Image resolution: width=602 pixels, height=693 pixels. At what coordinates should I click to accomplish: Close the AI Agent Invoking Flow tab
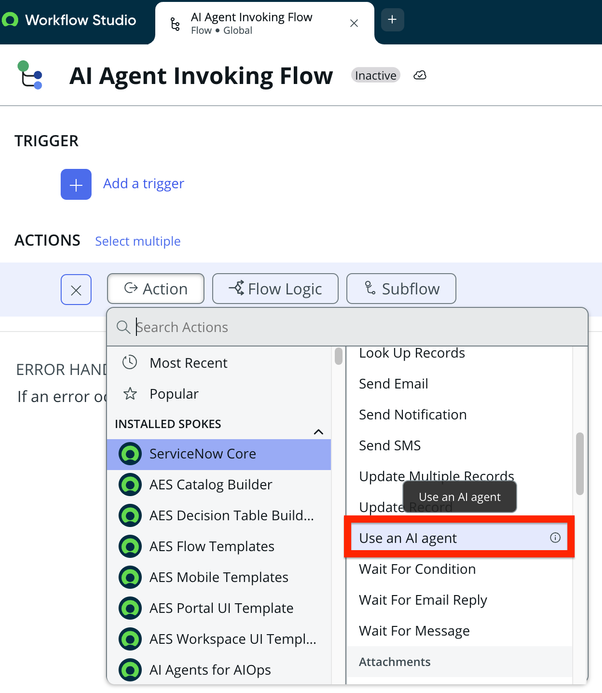tap(354, 23)
